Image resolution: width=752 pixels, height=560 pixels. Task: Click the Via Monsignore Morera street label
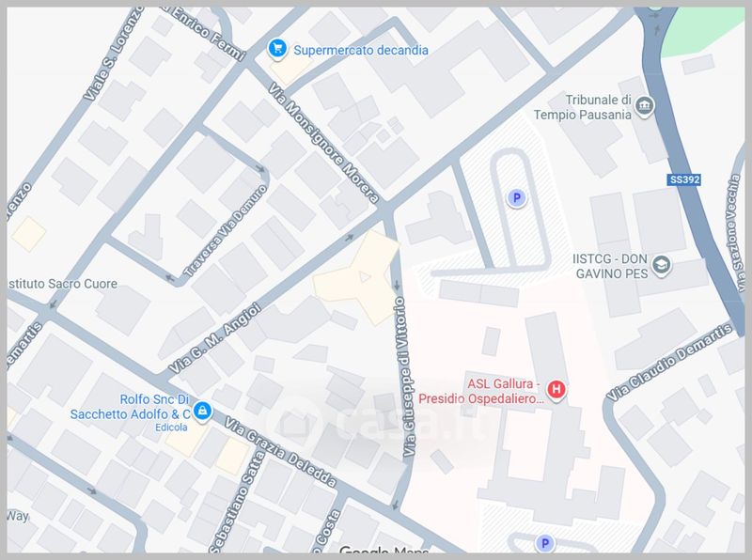click(323, 143)
